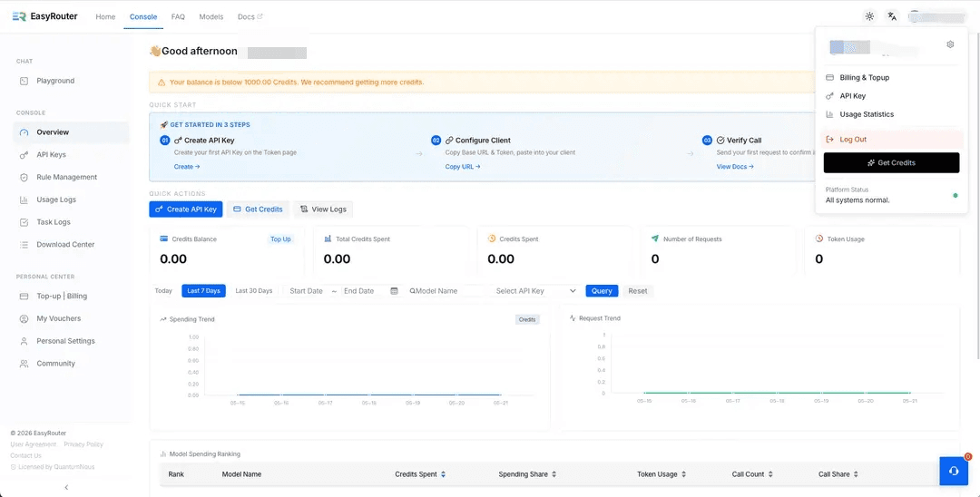Click the API Keys key icon in the sidebar
Image resolution: width=980 pixels, height=497 pixels.
(24, 155)
